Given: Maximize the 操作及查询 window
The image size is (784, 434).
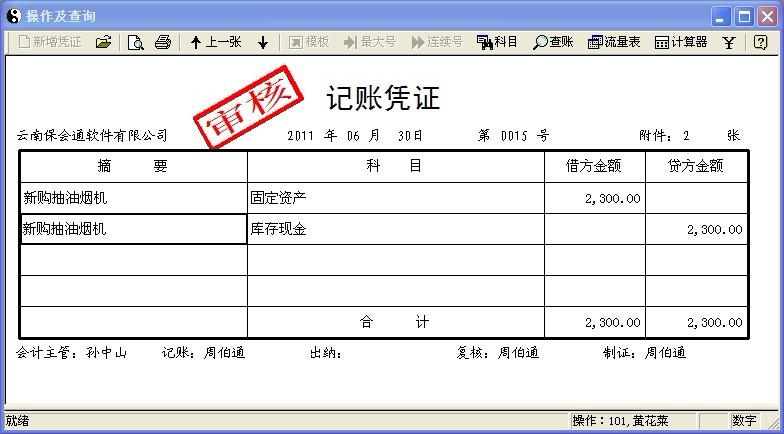Looking at the screenshot, I should point(744,16).
